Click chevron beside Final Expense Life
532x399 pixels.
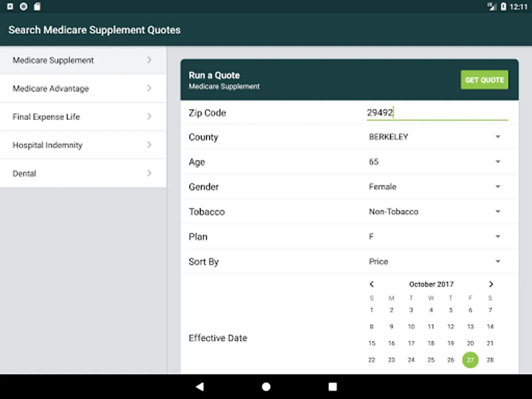149,117
